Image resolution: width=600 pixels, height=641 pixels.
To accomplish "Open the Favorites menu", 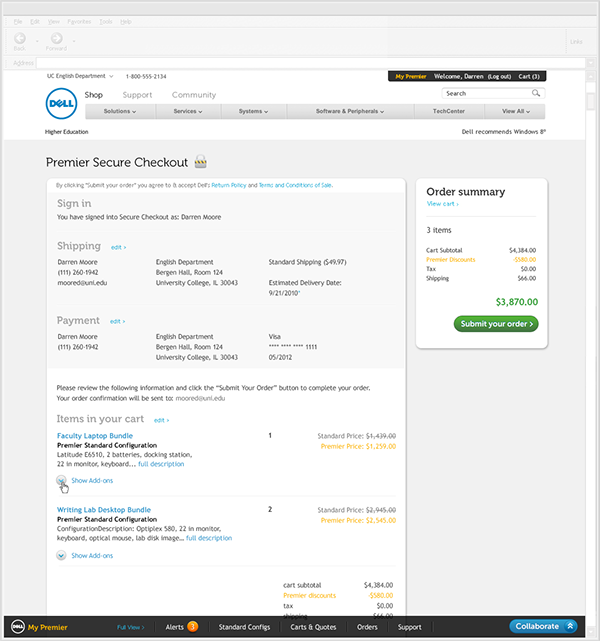I will pos(79,22).
